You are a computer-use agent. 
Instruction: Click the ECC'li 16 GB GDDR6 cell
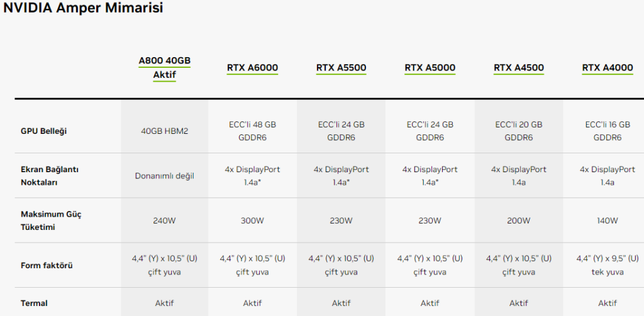pos(607,131)
